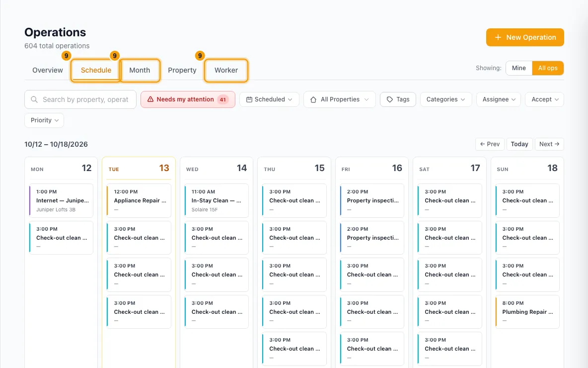Open the Worker tab

226,70
